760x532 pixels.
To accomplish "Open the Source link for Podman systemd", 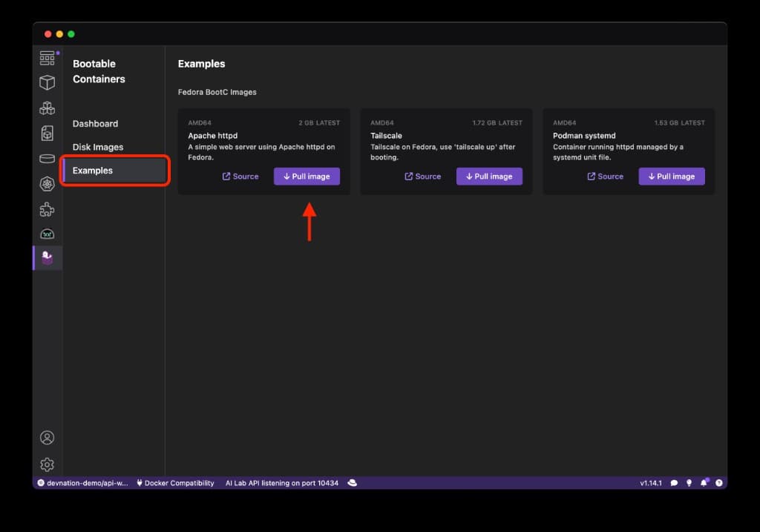I will [605, 177].
